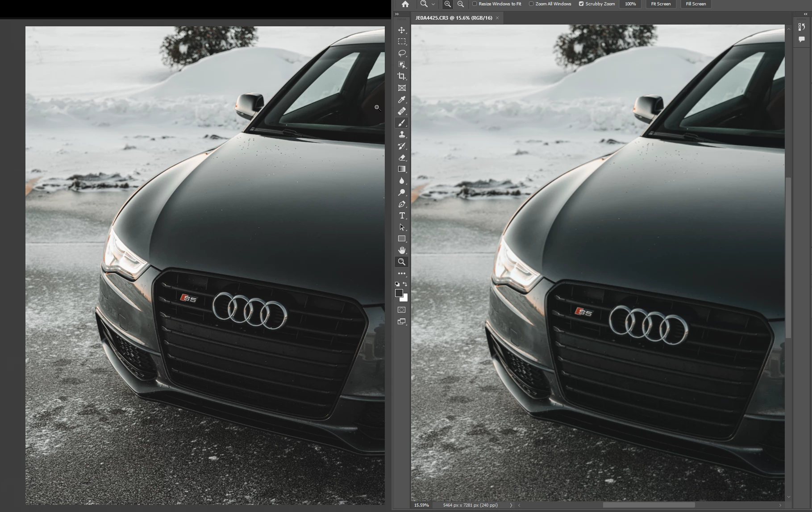Viewport: 812px width, 512px height.
Task: Toggle Quick Mask mode
Action: click(402, 310)
